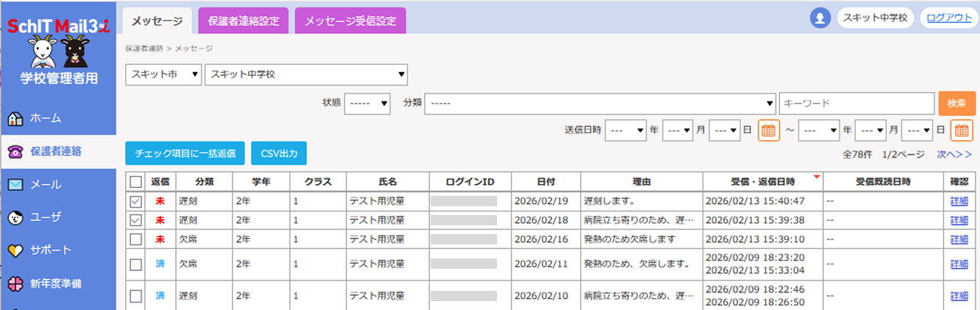Click the user avatar icon in header
980x310 pixels.
coord(820,18)
